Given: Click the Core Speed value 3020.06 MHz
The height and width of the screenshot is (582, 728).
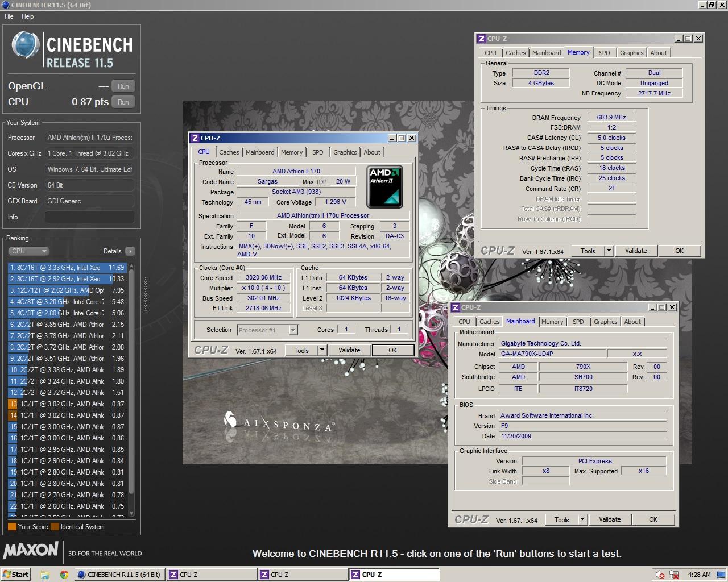Looking at the screenshot, I should tap(263, 278).
